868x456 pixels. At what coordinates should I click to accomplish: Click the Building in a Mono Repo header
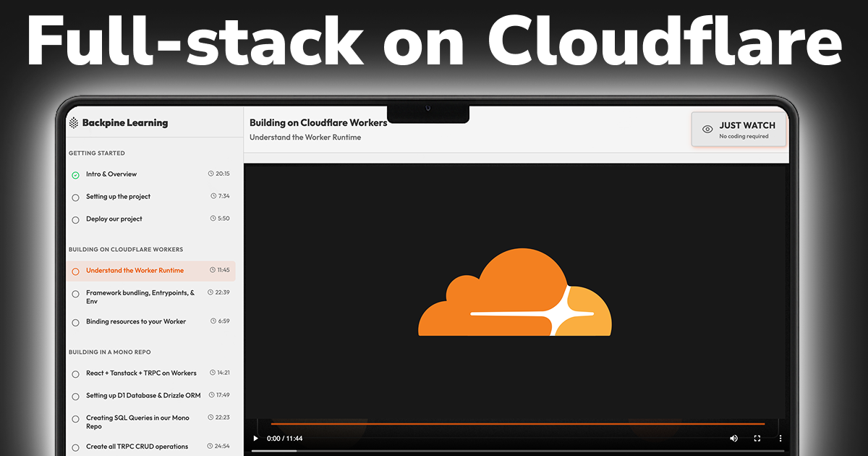(110, 352)
